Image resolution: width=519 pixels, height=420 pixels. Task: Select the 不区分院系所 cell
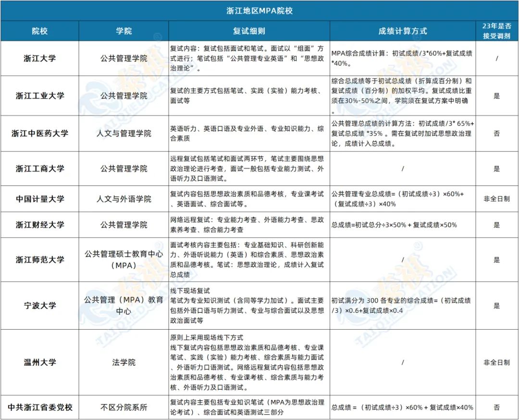tap(124, 408)
